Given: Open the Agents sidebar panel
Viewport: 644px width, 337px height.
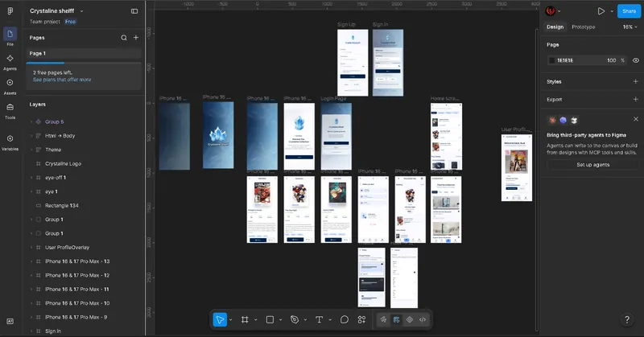Looking at the screenshot, I should coord(10,58).
